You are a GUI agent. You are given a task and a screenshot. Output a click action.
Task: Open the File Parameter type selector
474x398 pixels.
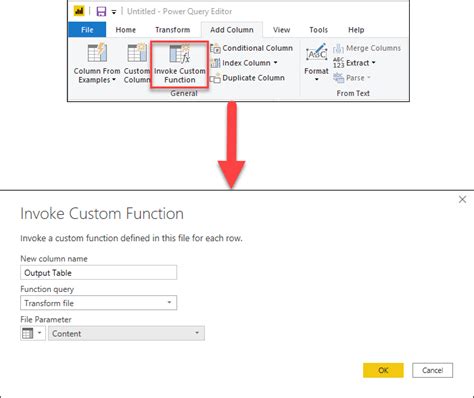[x=33, y=333]
